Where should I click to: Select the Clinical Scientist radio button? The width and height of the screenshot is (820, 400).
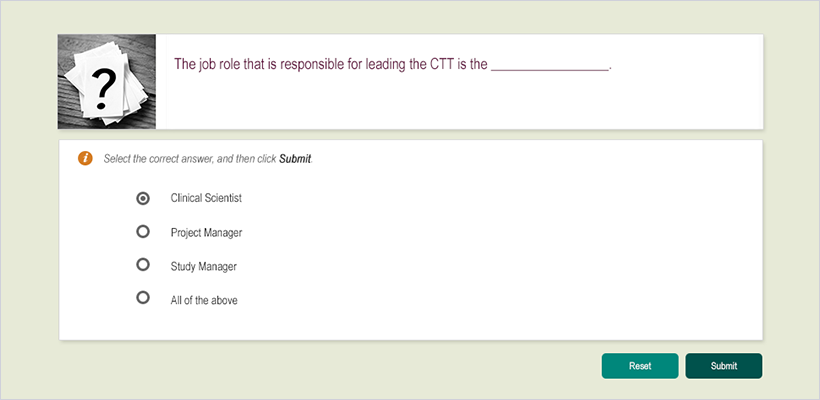tap(143, 198)
